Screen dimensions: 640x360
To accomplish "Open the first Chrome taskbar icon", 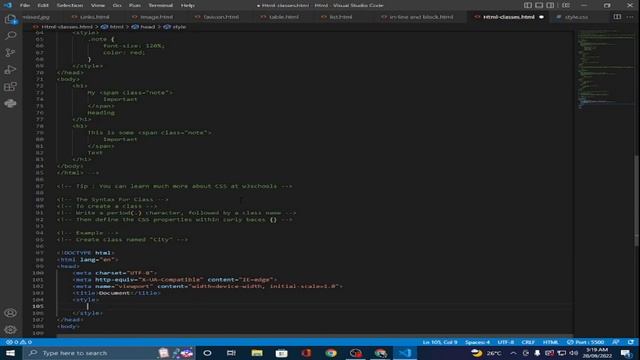I will pyautogui.click(x=331, y=353).
